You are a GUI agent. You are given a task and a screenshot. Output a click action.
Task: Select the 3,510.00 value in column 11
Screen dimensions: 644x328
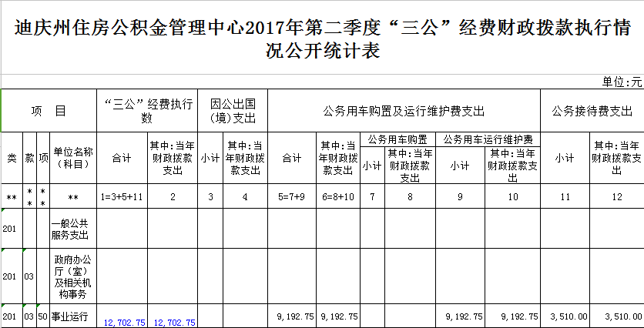click(570, 316)
